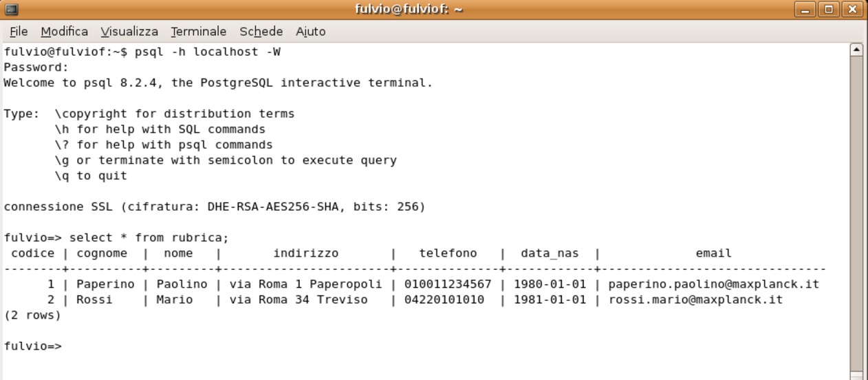Click the '\h for help with SQL commands' line
Image resolution: width=868 pixels, height=380 pixels.
160,129
